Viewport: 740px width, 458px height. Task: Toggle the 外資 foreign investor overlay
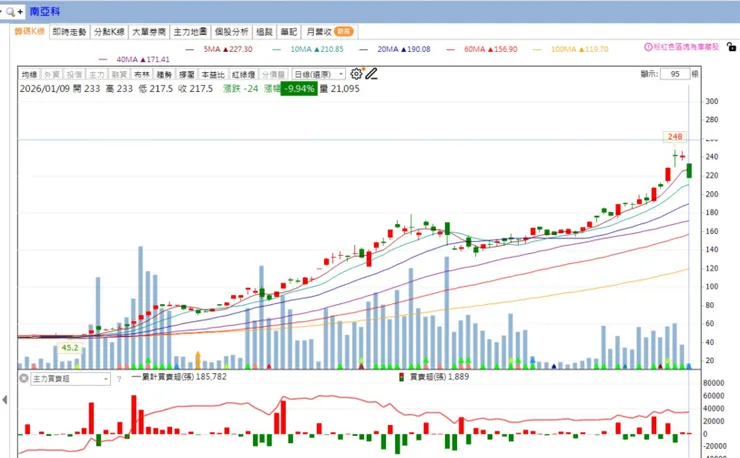click(x=52, y=75)
